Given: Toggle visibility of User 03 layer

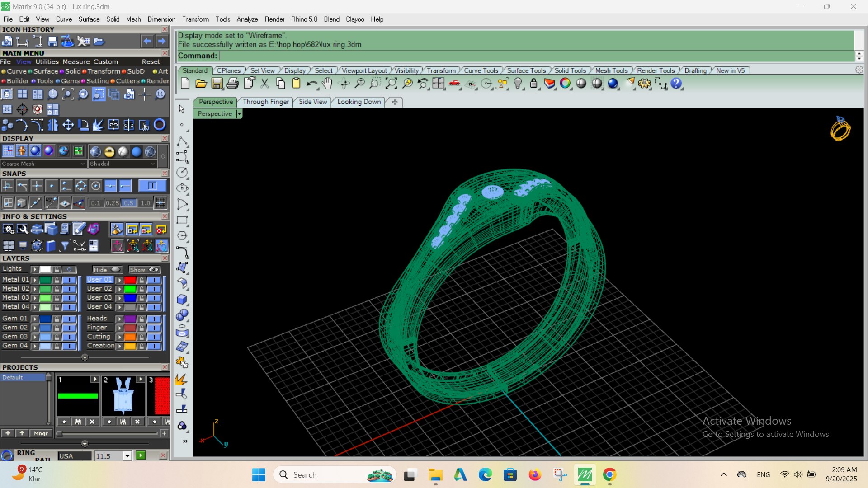Looking at the screenshot, I should pos(154,298).
